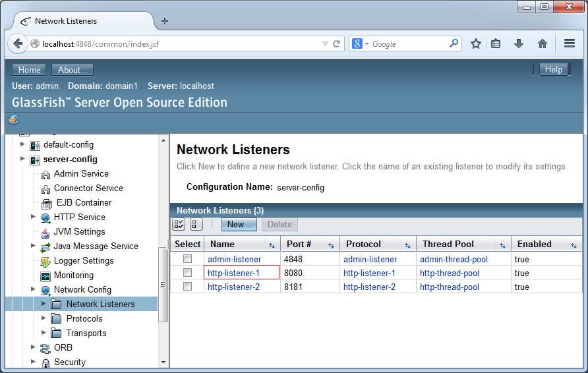Click the deselect-all rows icon

pyautogui.click(x=196, y=224)
